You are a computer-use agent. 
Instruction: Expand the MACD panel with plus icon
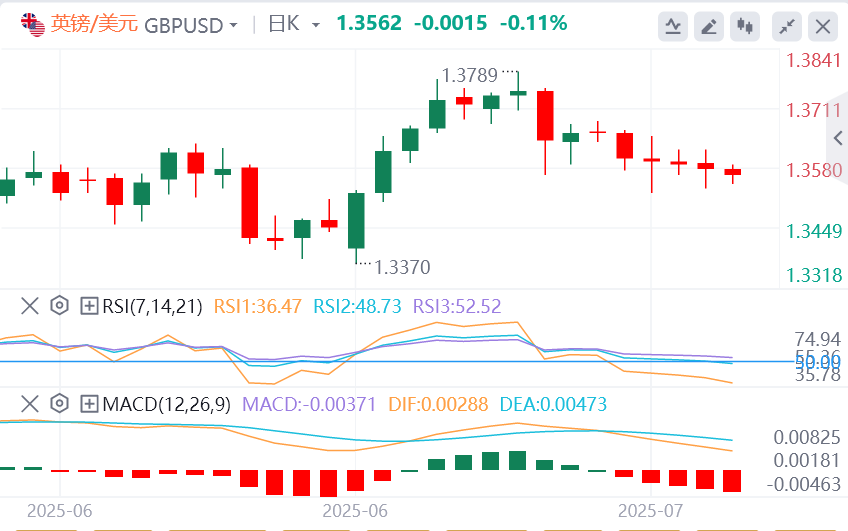point(89,403)
